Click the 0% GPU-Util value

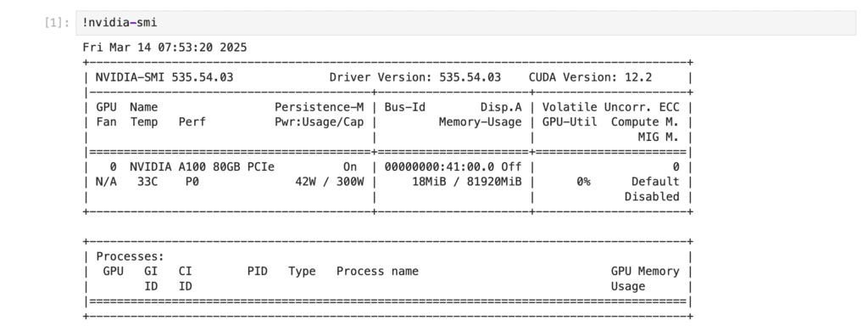(583, 182)
